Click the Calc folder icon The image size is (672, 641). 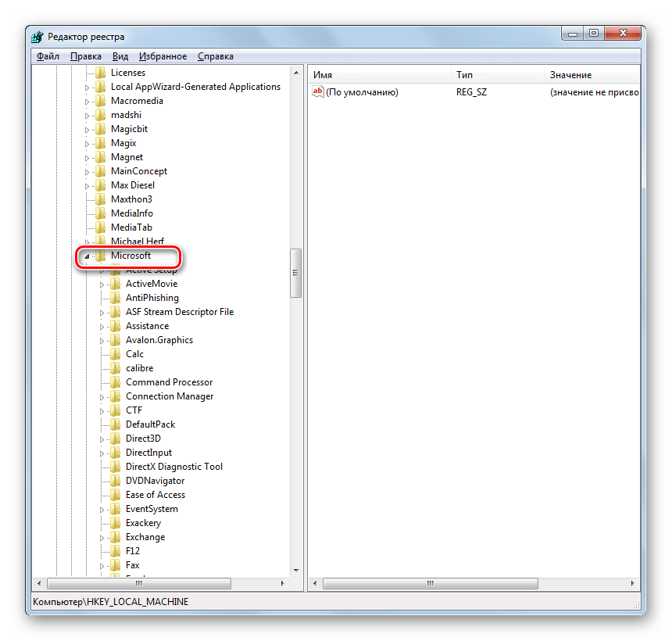click(116, 354)
